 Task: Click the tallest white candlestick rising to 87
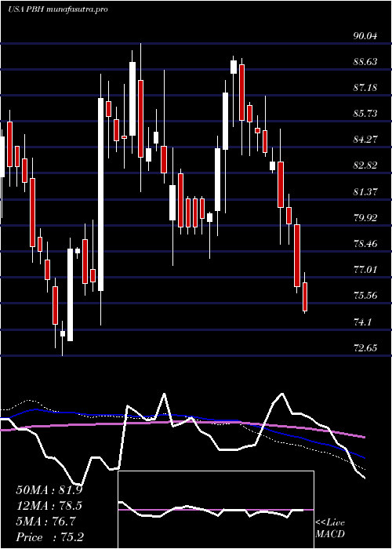[x=101, y=195]
